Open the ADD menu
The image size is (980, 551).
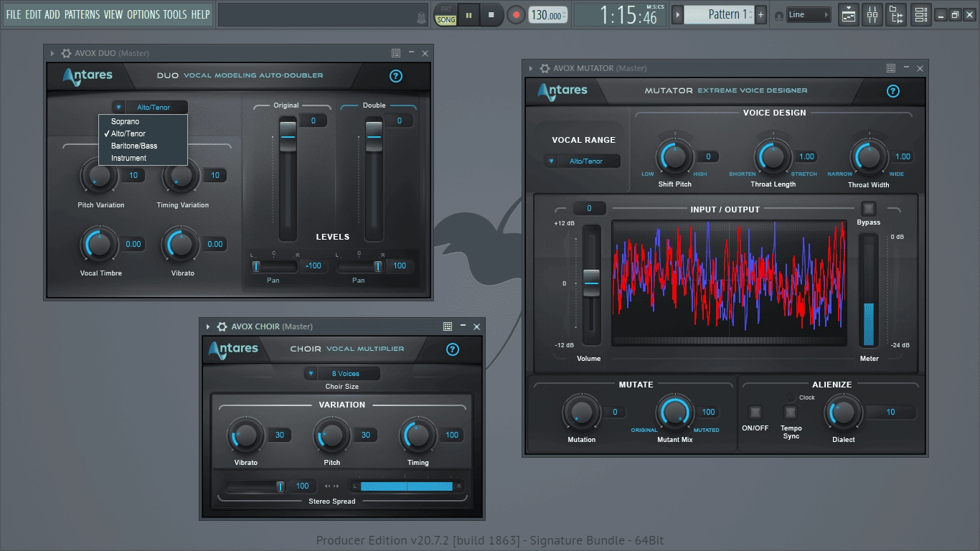click(52, 14)
